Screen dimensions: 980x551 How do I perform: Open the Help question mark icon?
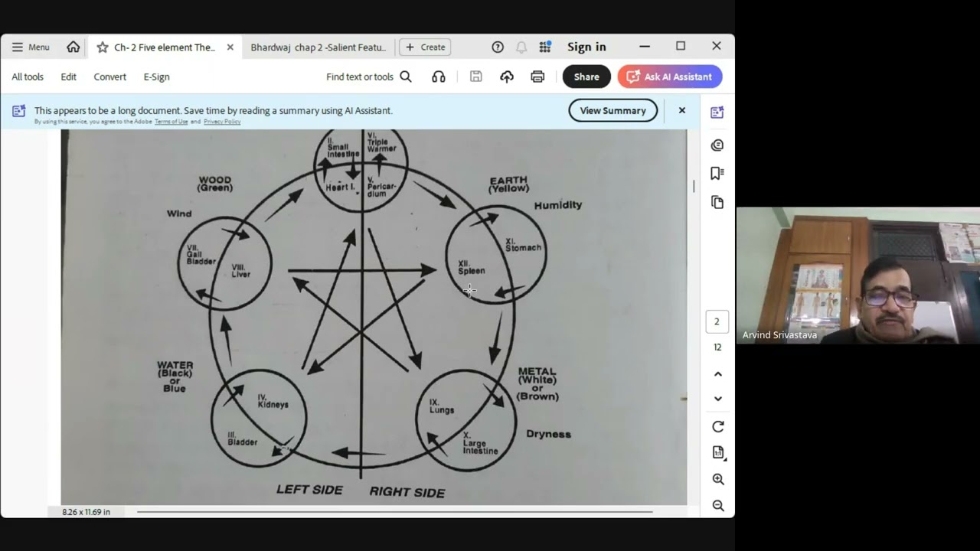pos(498,47)
